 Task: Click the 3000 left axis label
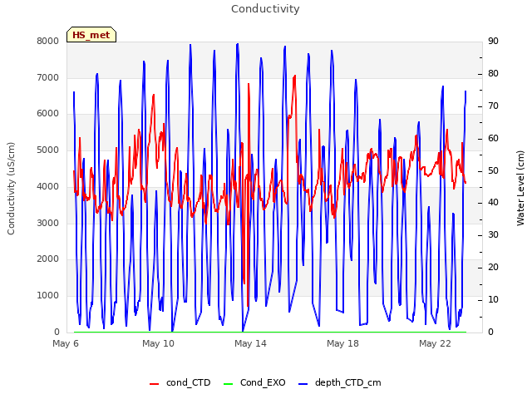coord(48,223)
